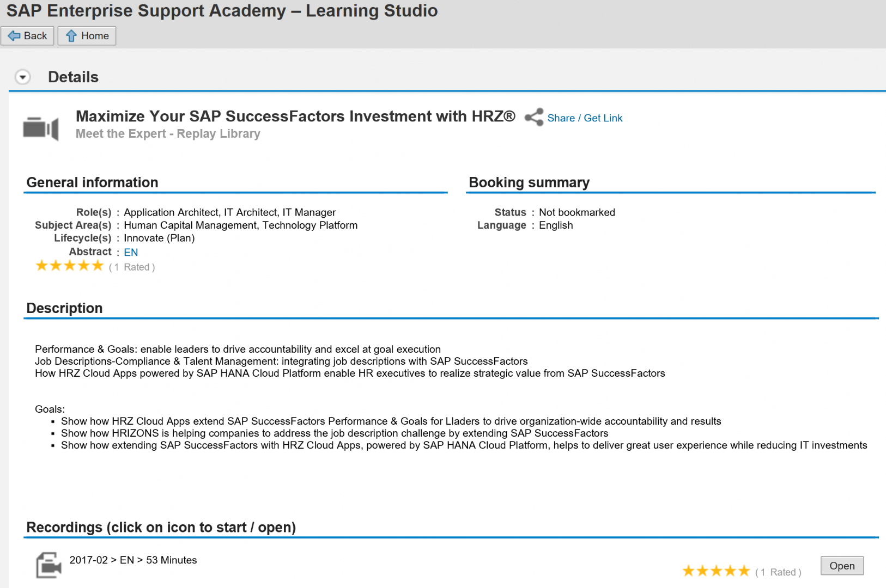Click the Share / Get Link text
Viewport: 886px width, 588px height.
click(x=585, y=118)
